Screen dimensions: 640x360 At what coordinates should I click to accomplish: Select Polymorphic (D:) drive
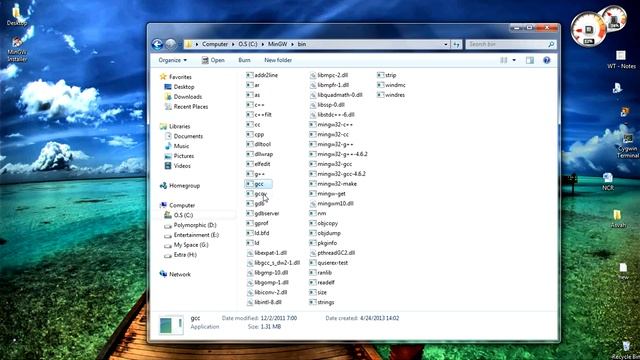190,225
